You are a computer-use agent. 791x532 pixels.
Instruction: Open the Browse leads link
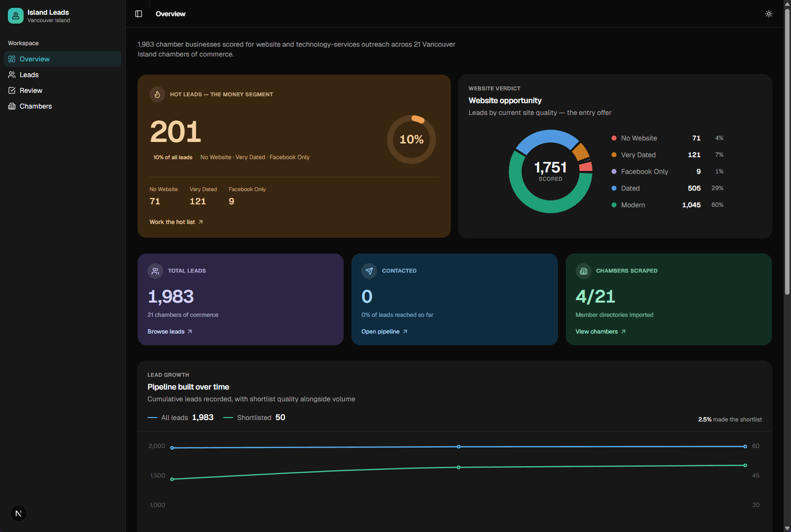[170, 332]
